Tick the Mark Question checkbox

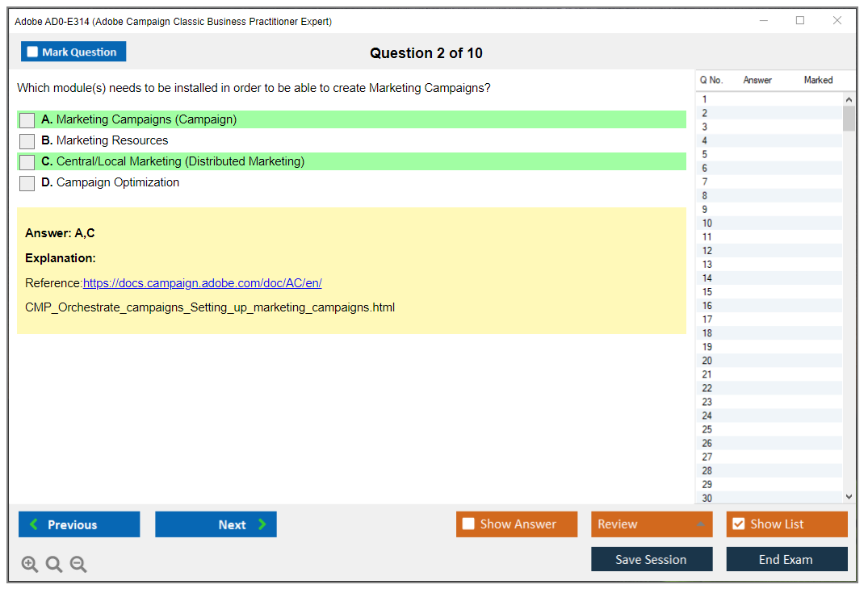(32, 52)
